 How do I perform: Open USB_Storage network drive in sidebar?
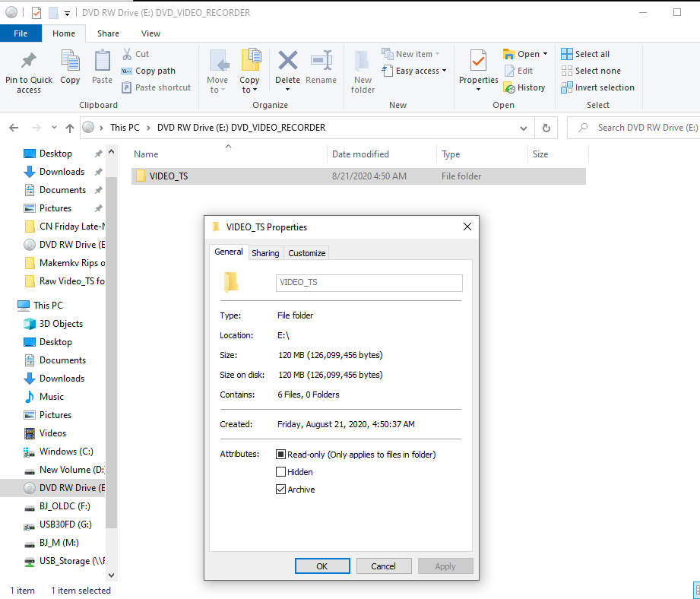click(66, 561)
